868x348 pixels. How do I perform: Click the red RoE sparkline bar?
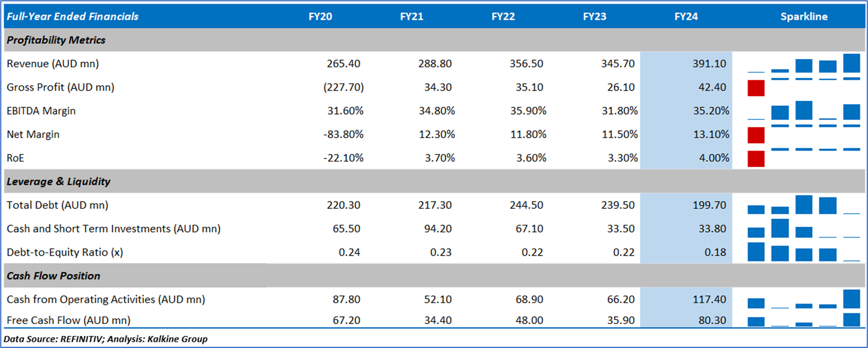[757, 158]
